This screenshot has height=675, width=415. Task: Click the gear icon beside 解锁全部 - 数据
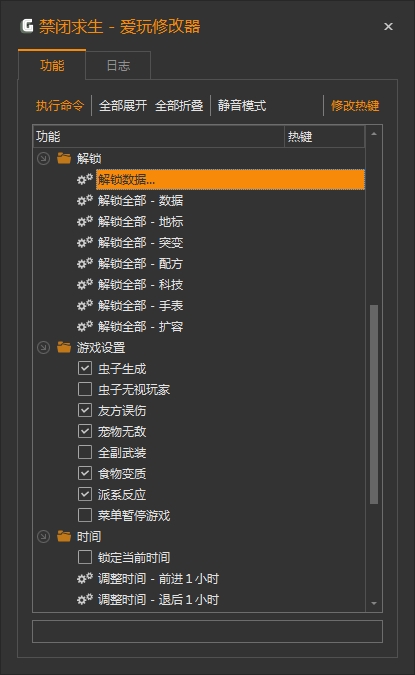pyautogui.click(x=85, y=200)
